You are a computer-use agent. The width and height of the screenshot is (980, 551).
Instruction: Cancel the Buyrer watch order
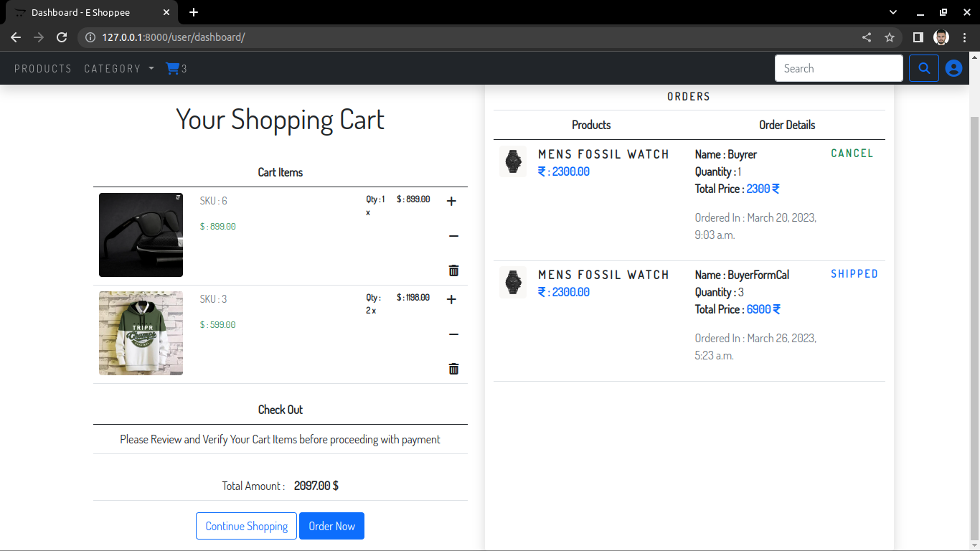[852, 153]
